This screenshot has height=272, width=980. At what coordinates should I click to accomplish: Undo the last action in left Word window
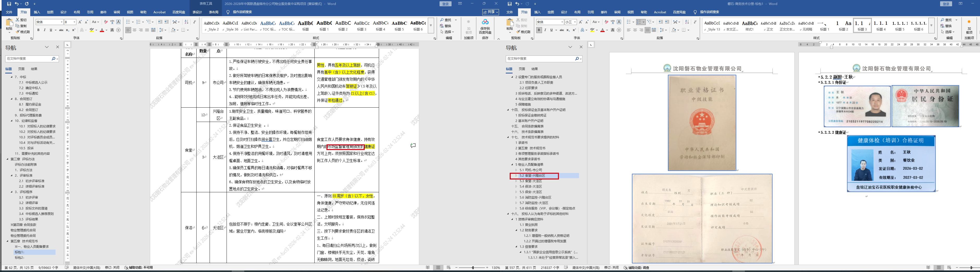coord(17,4)
